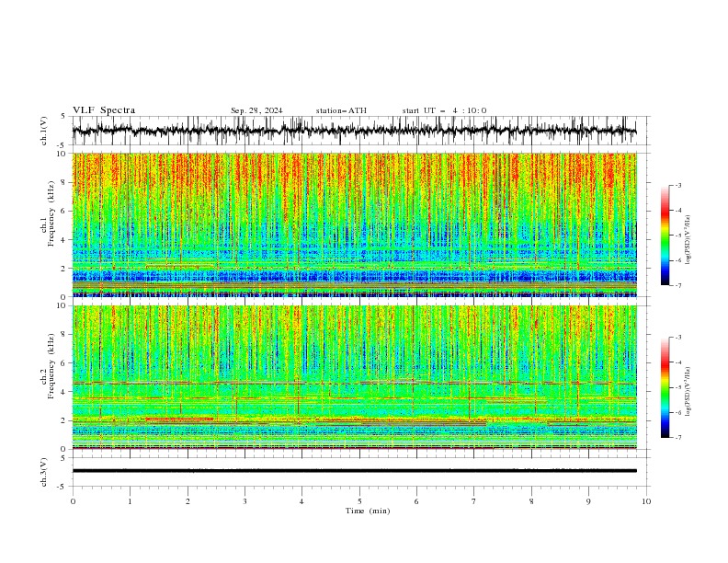Select the log(PSD) label beside ch.1 color bar
This screenshot has height=563, width=728.
point(688,240)
